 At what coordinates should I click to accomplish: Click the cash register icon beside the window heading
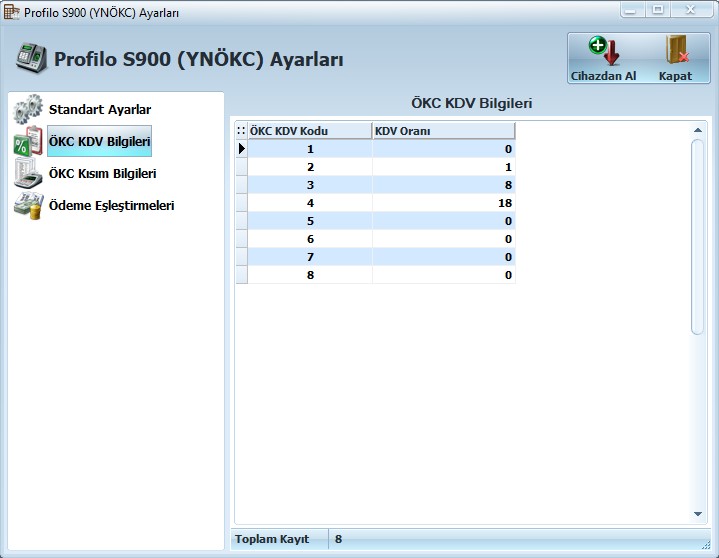(x=31, y=58)
